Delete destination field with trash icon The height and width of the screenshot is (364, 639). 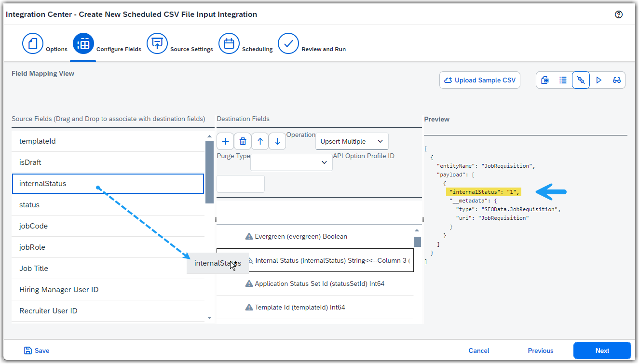243,141
